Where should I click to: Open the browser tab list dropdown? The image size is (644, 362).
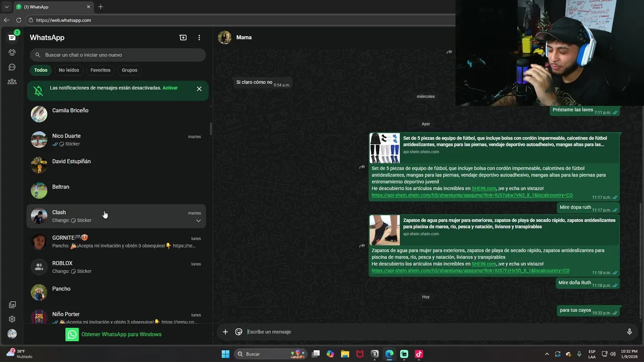pos(7,7)
